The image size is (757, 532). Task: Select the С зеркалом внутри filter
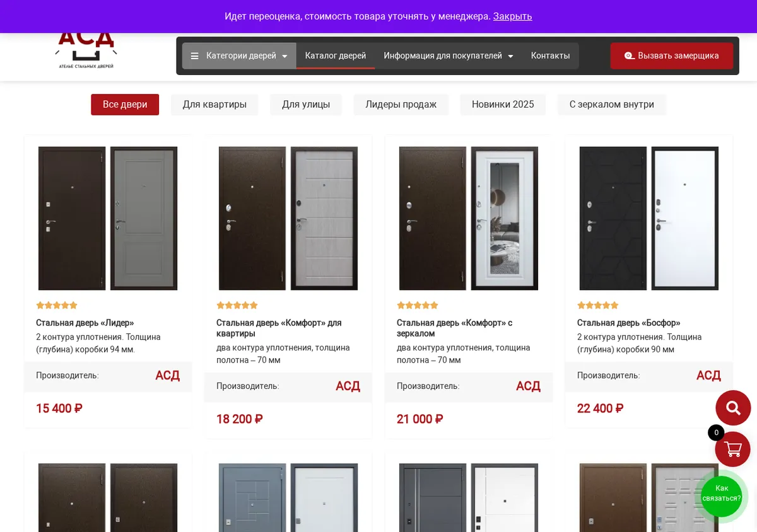coord(612,105)
